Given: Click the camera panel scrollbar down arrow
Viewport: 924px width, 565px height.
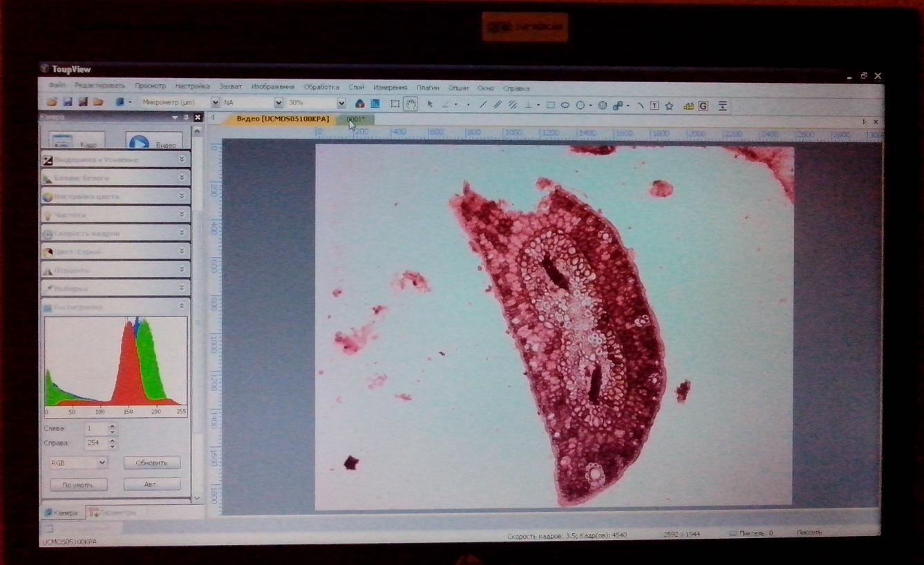Looking at the screenshot, I should [x=196, y=498].
